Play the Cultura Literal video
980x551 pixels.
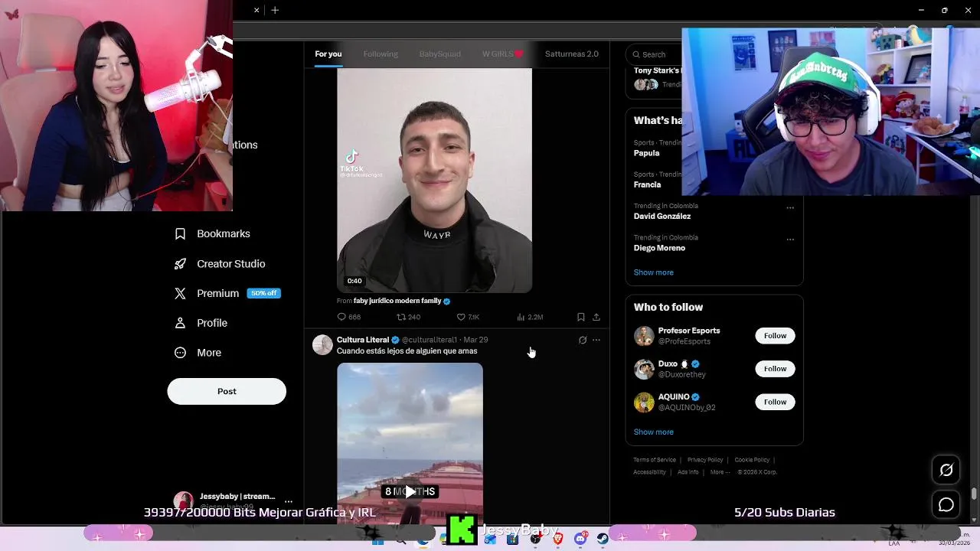pos(410,491)
